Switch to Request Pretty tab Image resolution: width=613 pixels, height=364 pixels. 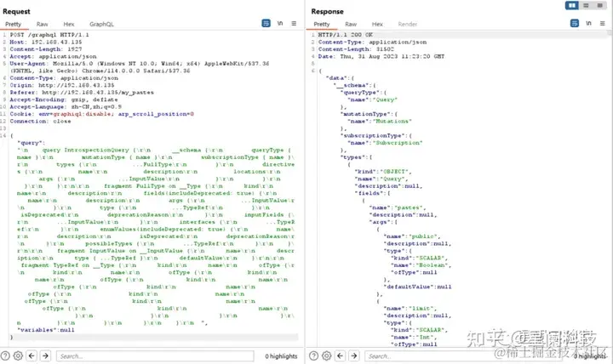[14, 24]
